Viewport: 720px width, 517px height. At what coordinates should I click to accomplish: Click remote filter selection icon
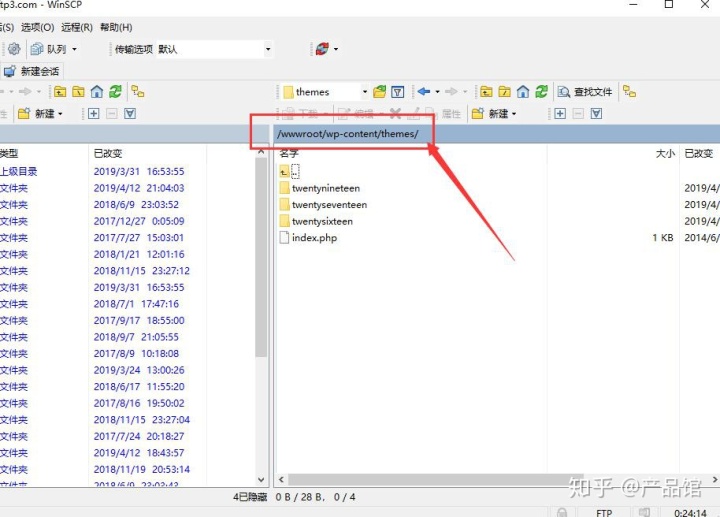[x=596, y=113]
